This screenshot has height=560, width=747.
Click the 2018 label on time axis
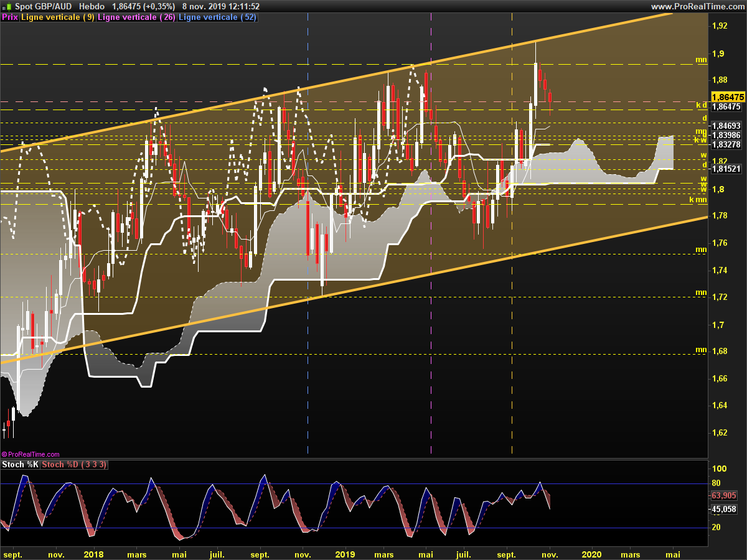coord(93,554)
